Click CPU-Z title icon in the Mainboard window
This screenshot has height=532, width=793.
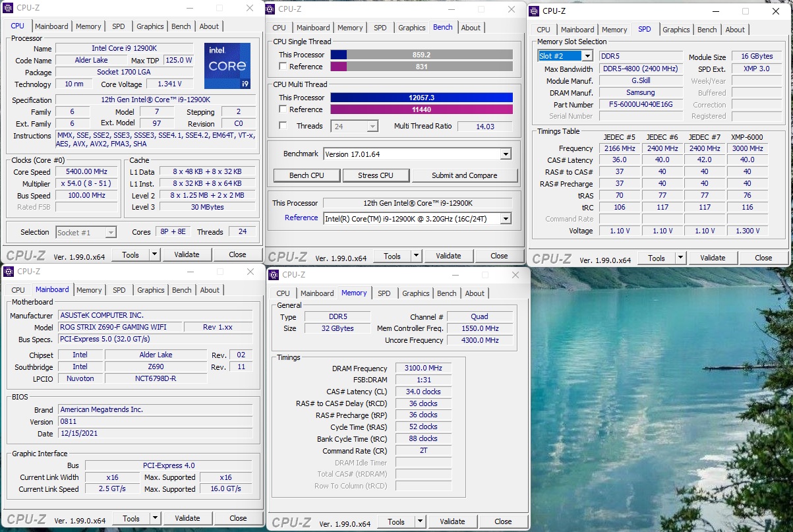(9, 271)
